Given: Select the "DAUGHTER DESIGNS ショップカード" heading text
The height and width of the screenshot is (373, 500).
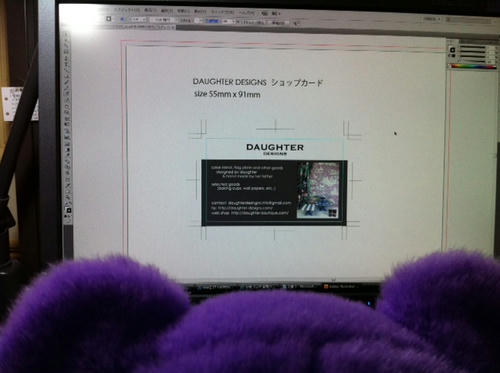Looking at the screenshot, I should [258, 82].
